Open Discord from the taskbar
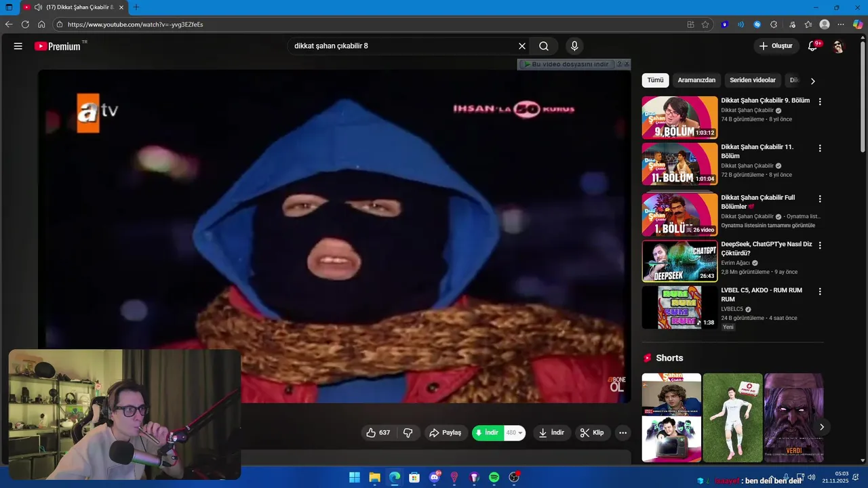The image size is (868, 488). [x=435, y=477]
